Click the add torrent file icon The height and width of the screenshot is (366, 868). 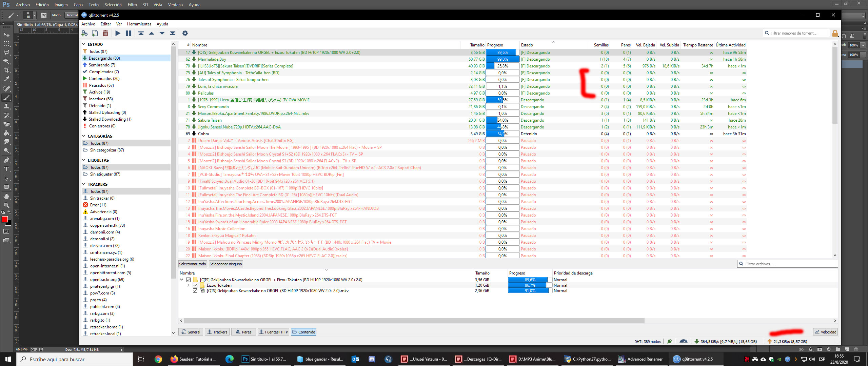click(x=95, y=33)
